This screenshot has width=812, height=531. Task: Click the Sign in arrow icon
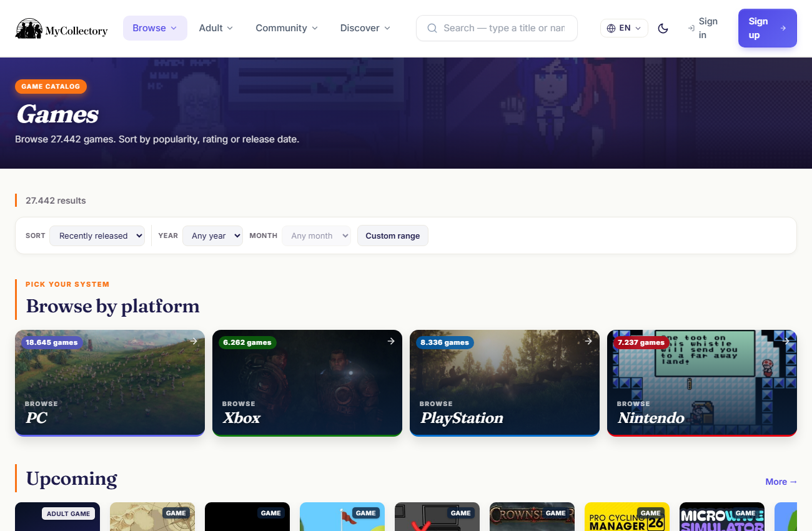click(691, 28)
